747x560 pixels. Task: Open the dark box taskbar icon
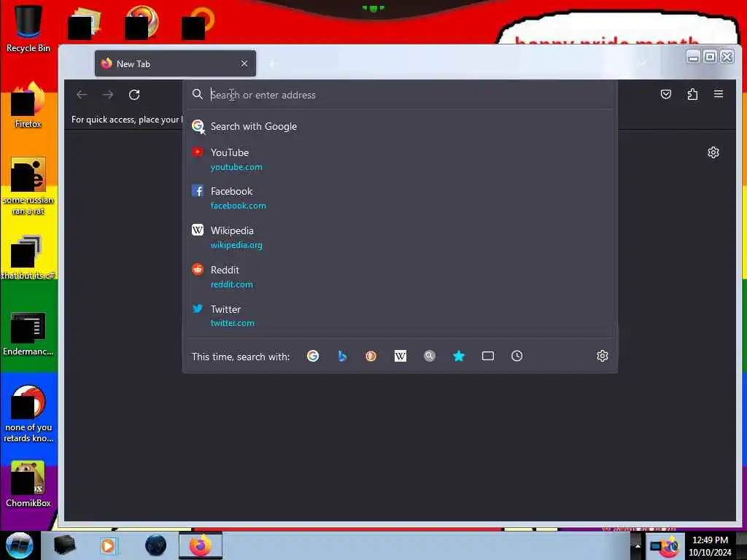pos(64,545)
